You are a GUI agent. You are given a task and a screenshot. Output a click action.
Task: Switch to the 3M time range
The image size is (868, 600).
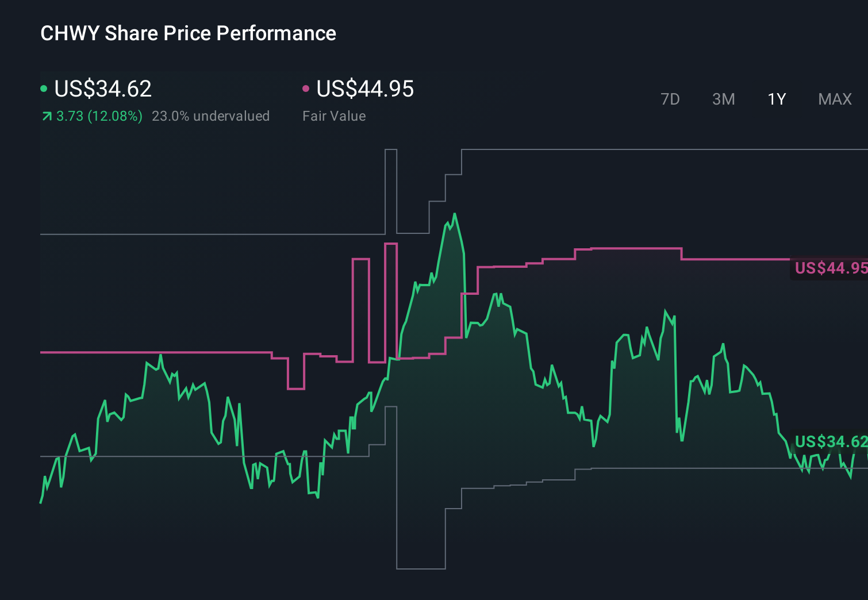click(x=723, y=99)
